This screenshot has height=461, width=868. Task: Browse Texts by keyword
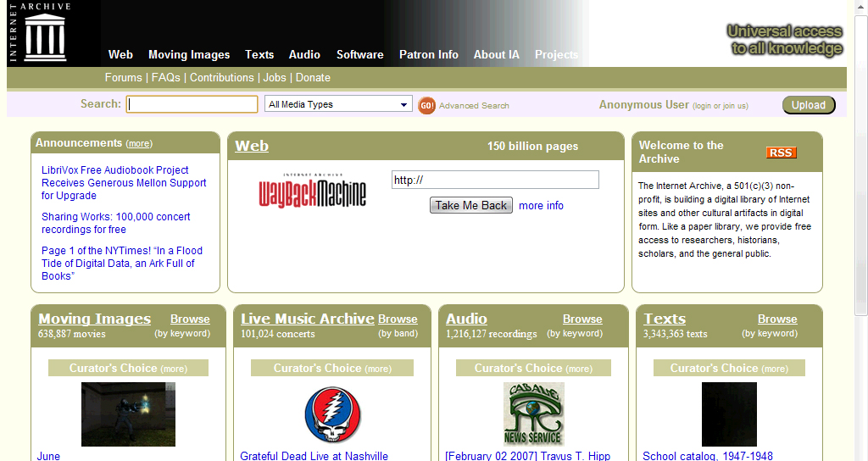[777, 319]
